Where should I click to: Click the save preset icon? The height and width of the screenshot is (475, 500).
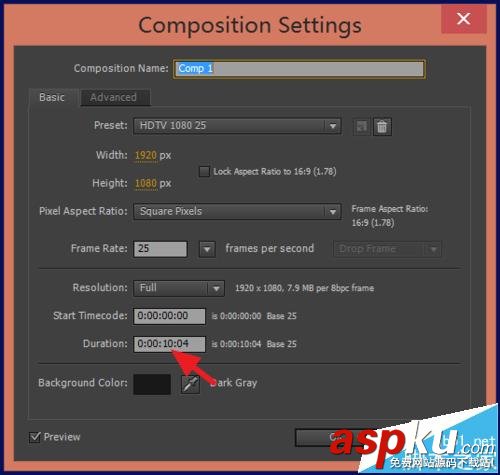click(x=362, y=127)
